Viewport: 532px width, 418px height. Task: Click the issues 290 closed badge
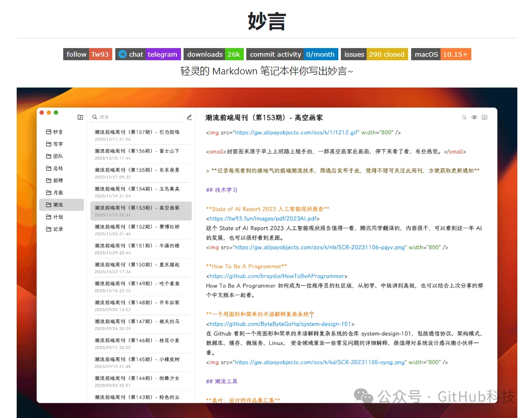tap(374, 54)
